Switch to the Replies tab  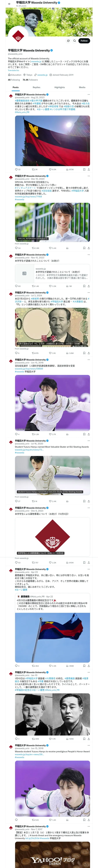[36, 87]
